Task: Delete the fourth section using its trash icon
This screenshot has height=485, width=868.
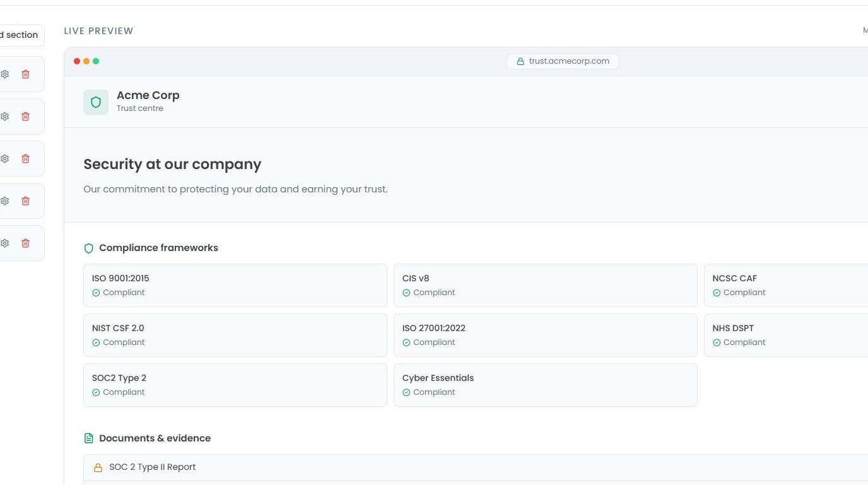Action: click(x=26, y=201)
